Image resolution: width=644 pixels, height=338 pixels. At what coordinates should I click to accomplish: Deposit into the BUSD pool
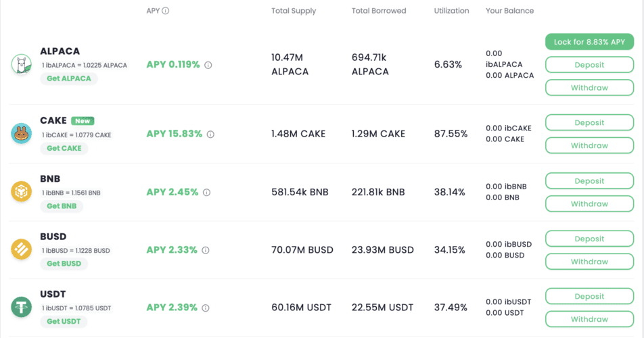[x=589, y=239]
